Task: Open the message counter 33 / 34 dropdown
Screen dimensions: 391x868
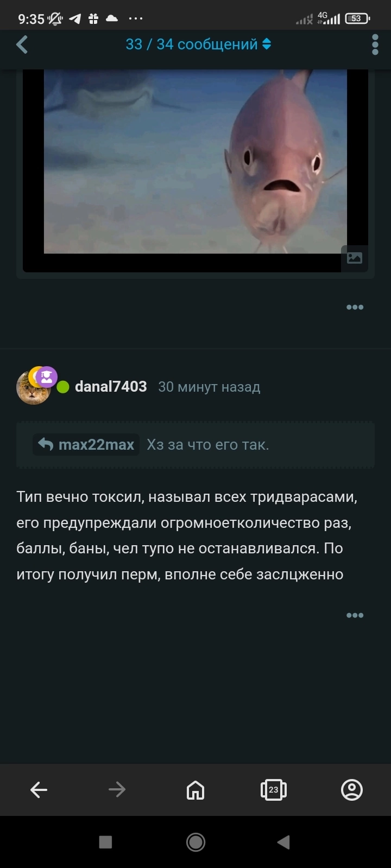Action: [198, 44]
